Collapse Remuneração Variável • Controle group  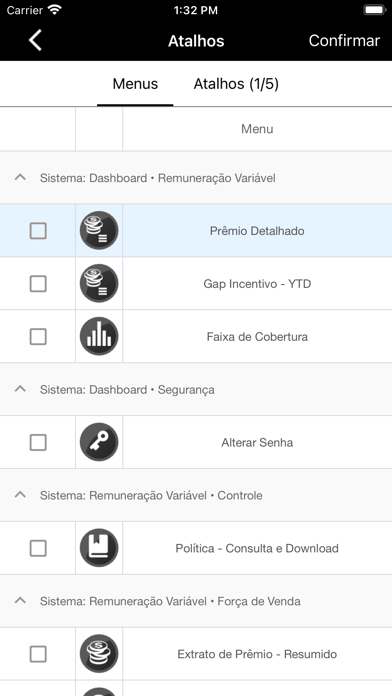point(20,494)
